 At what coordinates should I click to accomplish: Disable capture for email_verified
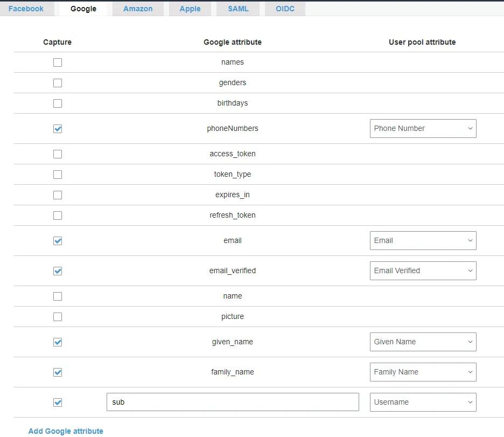pyautogui.click(x=58, y=271)
